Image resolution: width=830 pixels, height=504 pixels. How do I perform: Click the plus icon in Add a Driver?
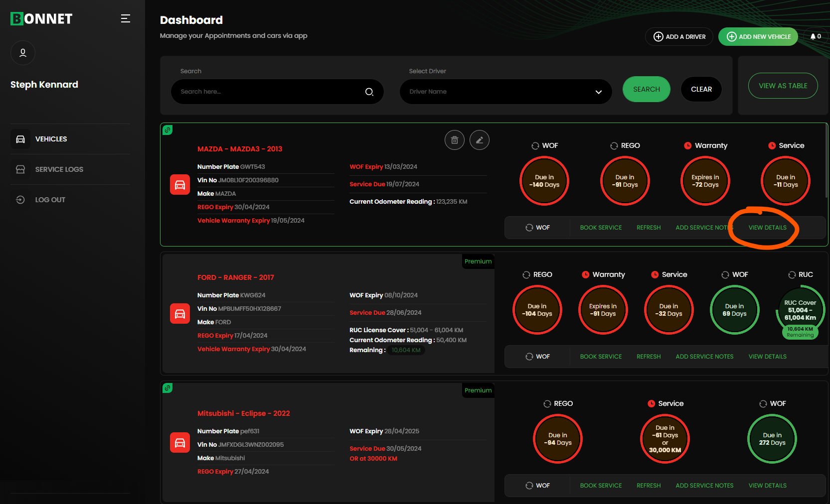[659, 36]
